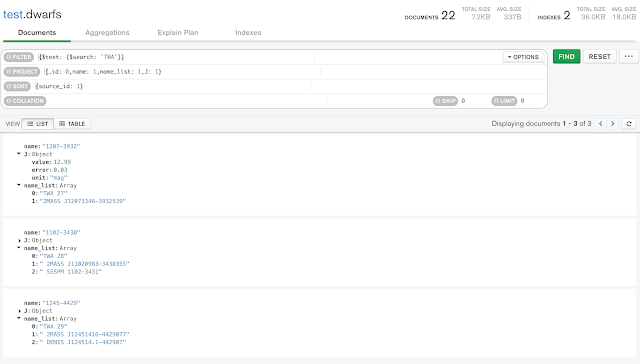Collapse name_list array in document 1102-3430
The image size is (640, 364).
point(19,248)
